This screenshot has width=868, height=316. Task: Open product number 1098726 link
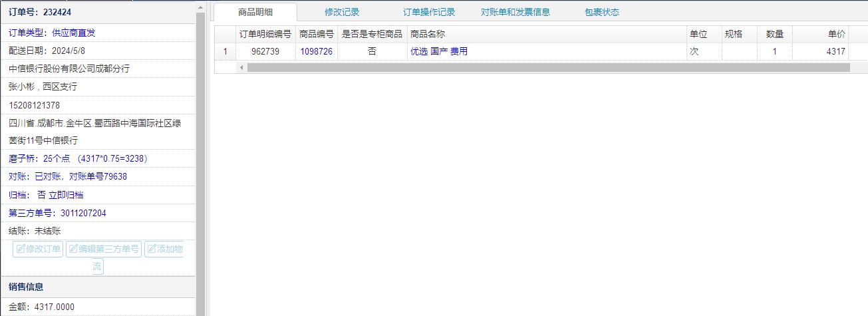317,51
